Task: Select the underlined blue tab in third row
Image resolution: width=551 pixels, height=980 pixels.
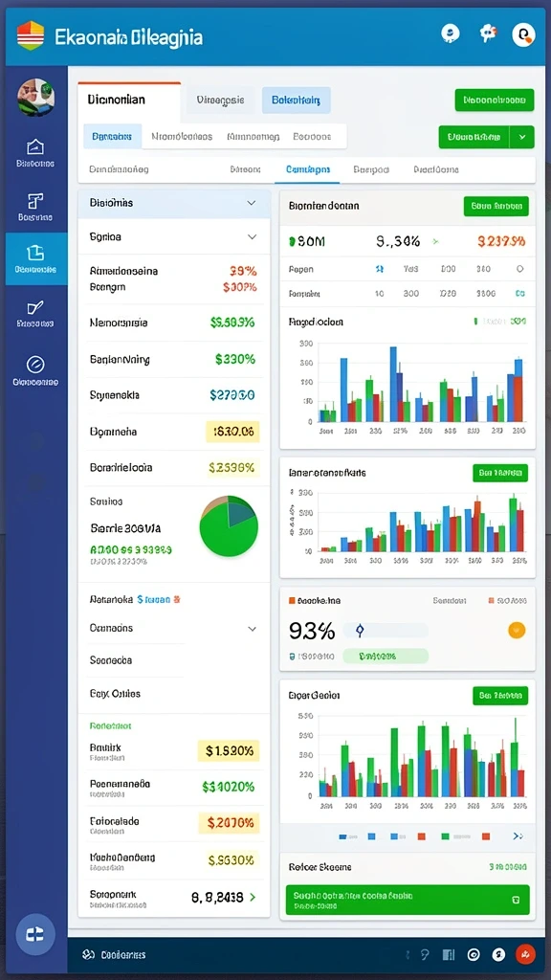Action: click(x=308, y=169)
